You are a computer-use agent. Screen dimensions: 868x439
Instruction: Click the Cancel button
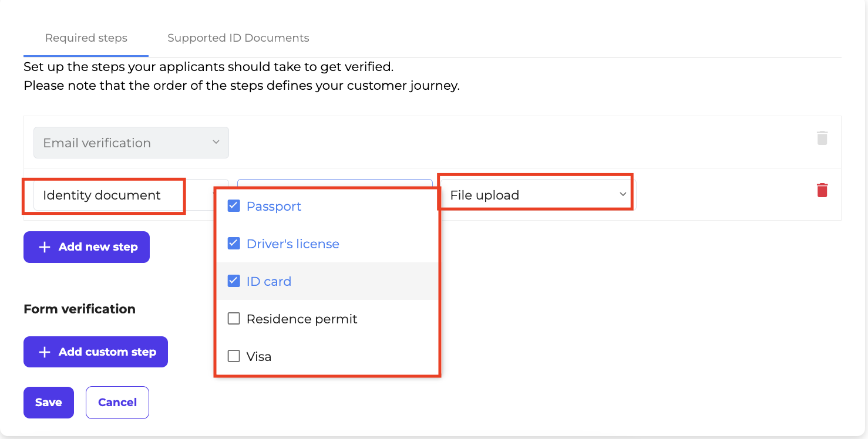[x=117, y=403]
